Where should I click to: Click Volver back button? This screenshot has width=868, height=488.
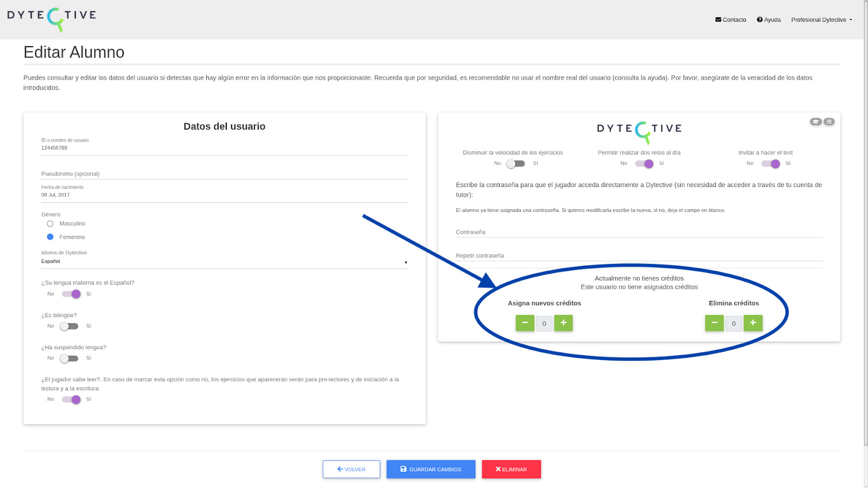coord(351,469)
